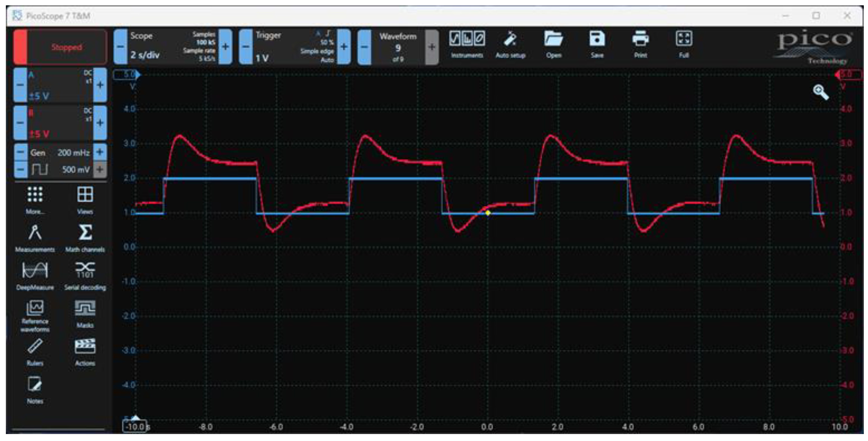Increase generator frequency with plus button
This screenshot has width=868, height=441.
pos(100,152)
